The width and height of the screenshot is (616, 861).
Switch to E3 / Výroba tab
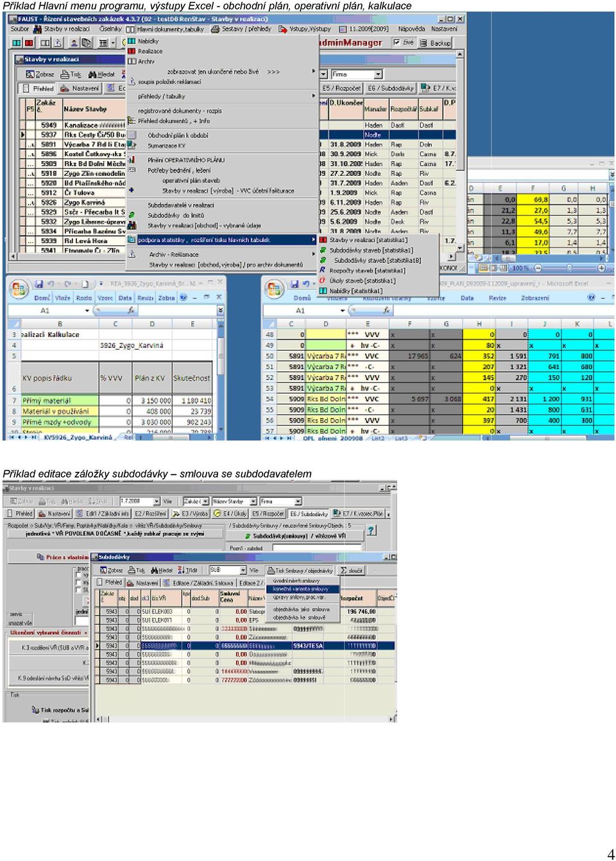click(190, 514)
